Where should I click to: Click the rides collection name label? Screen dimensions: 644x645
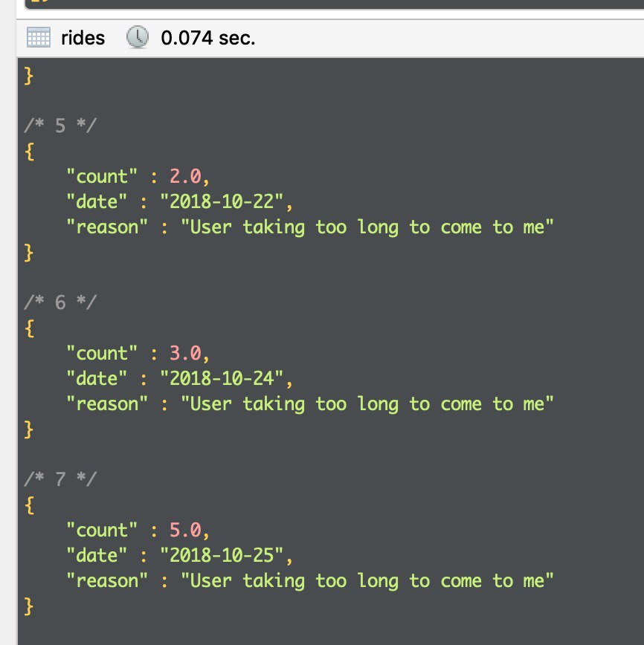83,37
